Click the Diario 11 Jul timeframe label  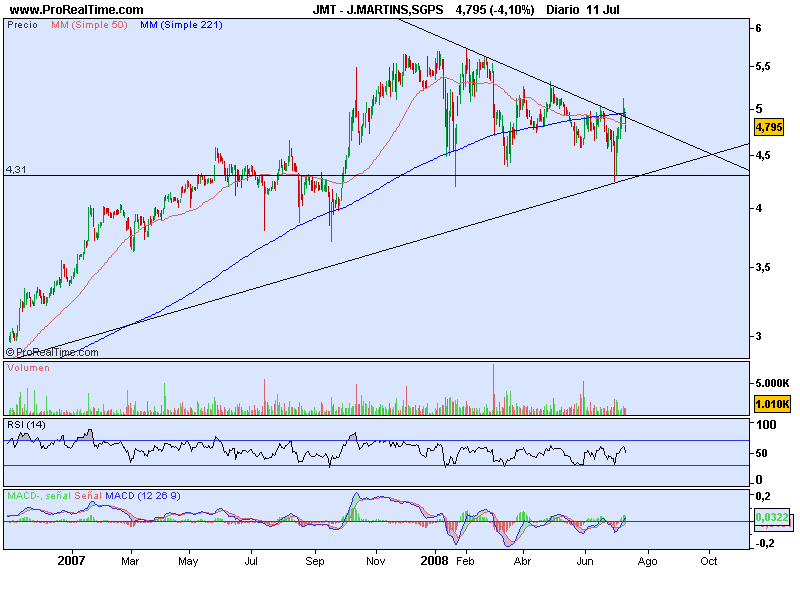pos(583,10)
